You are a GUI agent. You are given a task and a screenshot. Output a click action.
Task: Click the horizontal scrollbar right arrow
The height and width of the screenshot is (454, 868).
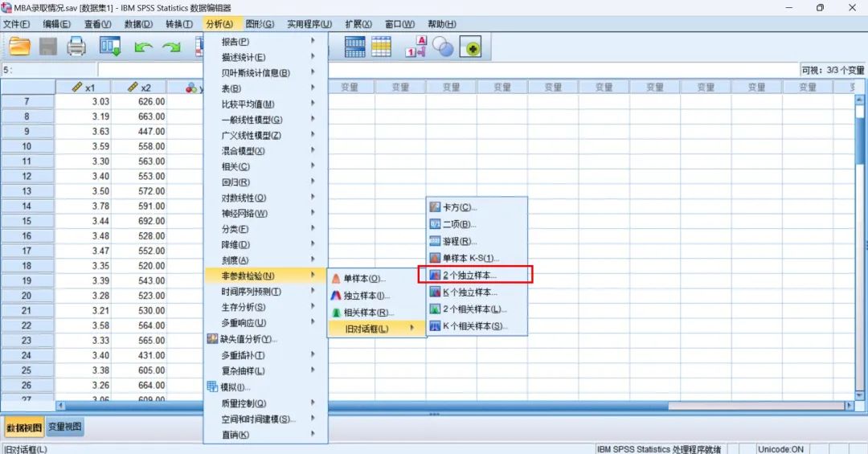pyautogui.click(x=850, y=406)
